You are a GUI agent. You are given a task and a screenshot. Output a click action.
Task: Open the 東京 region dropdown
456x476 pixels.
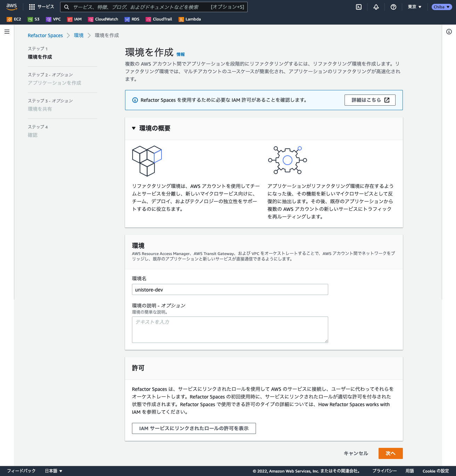415,7
